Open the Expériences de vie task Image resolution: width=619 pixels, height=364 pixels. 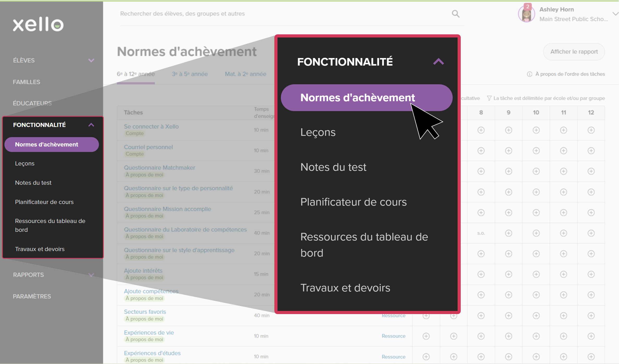[x=149, y=333]
